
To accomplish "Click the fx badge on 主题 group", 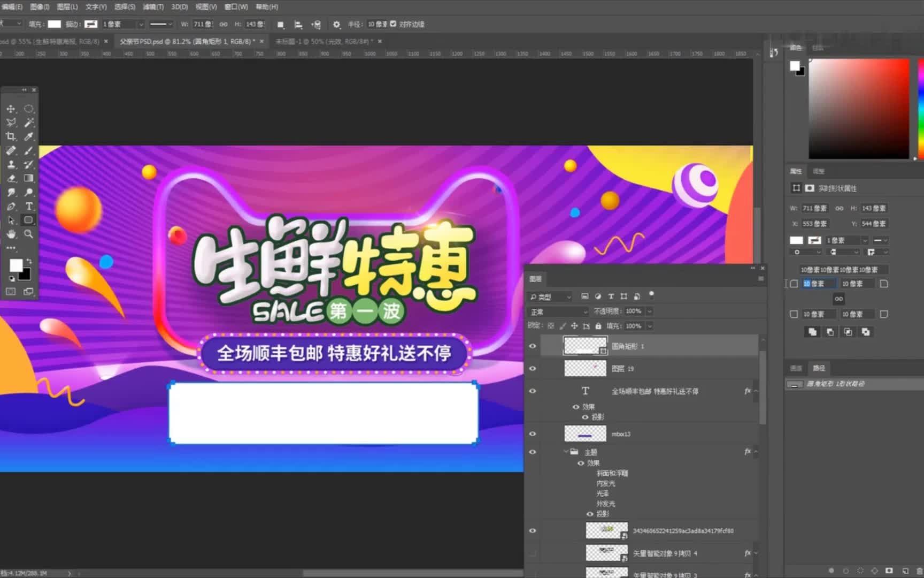I will [x=748, y=451].
